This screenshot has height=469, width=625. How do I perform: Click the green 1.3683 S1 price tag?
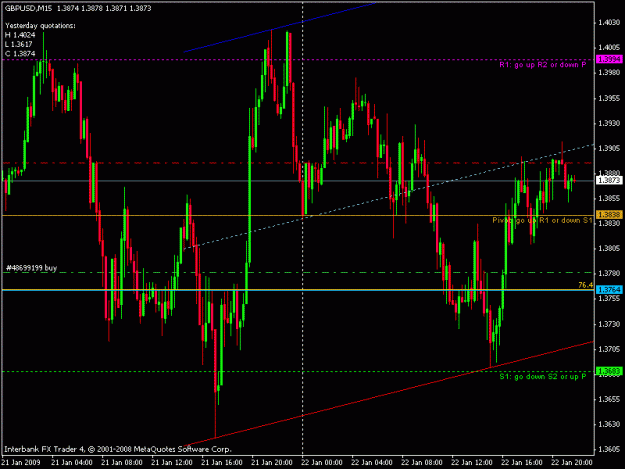click(x=609, y=371)
